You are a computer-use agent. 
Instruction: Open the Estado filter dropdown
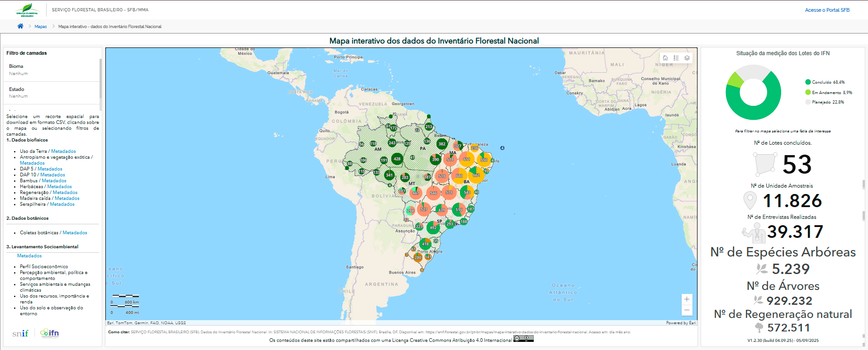[52, 92]
